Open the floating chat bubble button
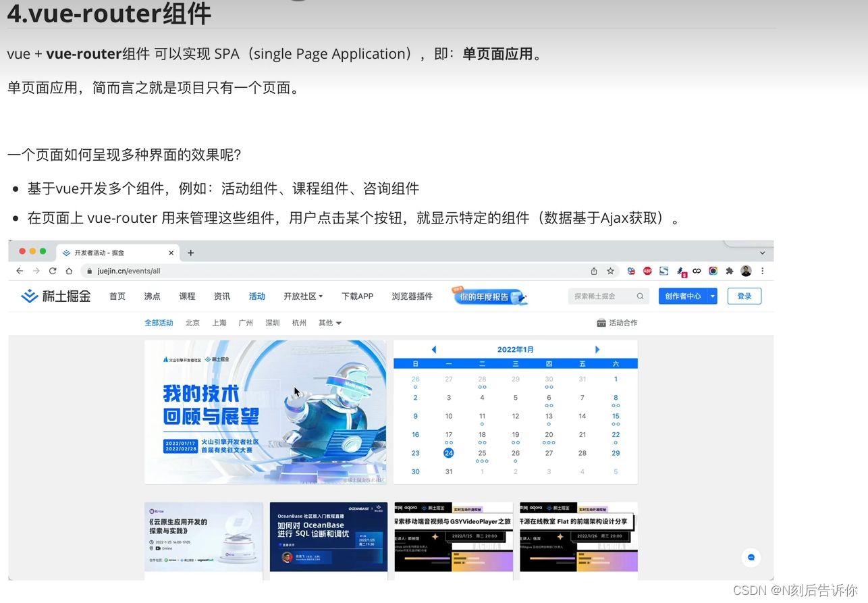Screen dimensions: 868x603 point(751,558)
